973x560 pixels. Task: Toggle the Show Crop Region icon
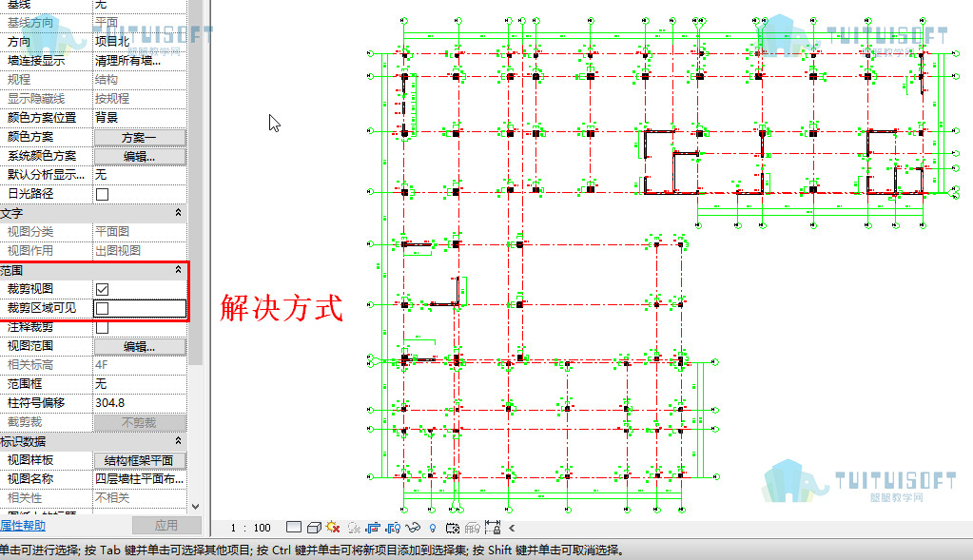(393, 528)
